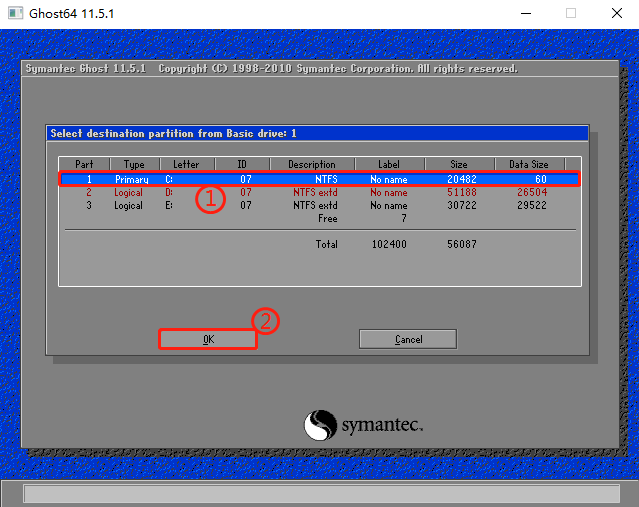639x507 pixels.
Task: Click the Free space row
Action: click(320, 218)
